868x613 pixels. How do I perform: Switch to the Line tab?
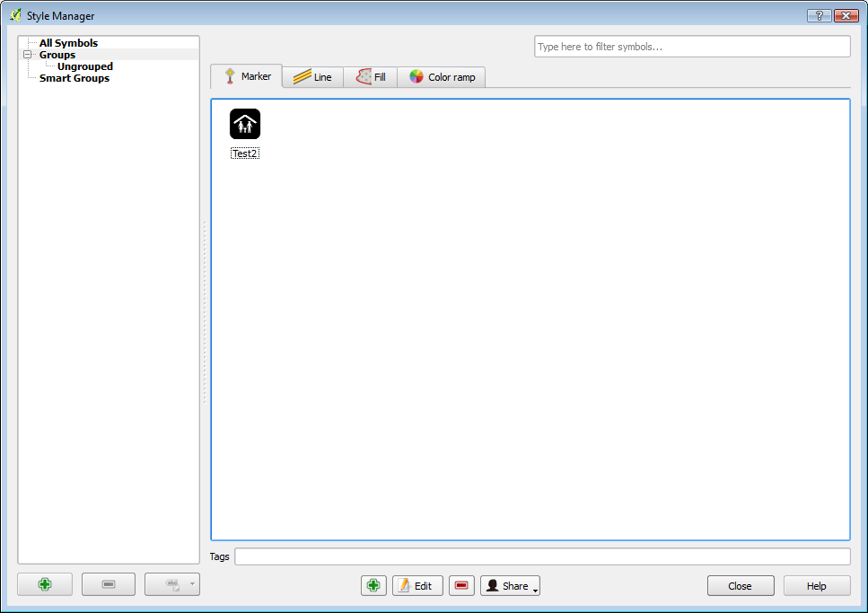pyautogui.click(x=312, y=77)
